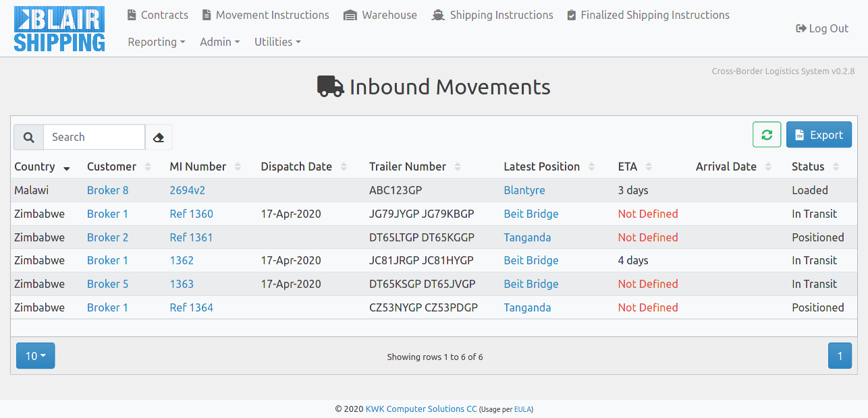Go to the Contracts page

pos(158,15)
